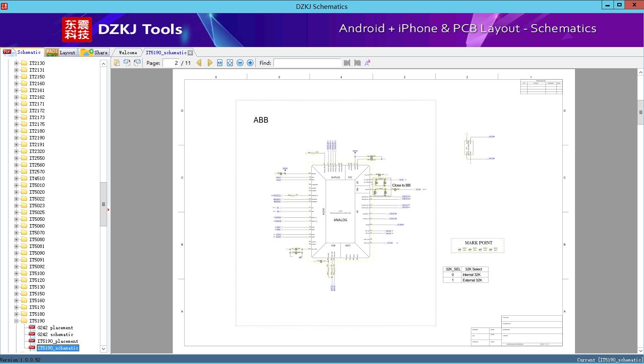Image resolution: width=644 pixels, height=364 pixels.
Task: Go to the previous page arrow
Action: (199, 63)
